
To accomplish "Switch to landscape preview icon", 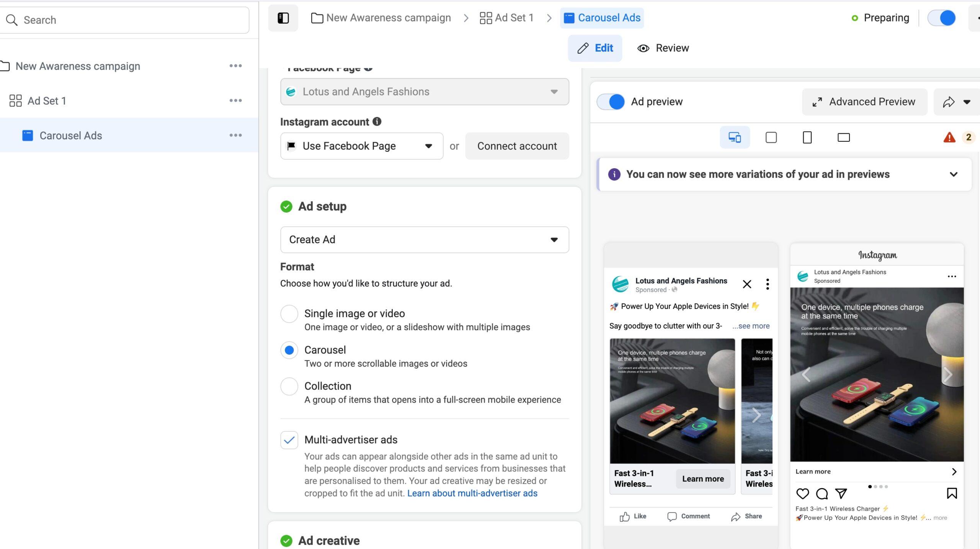I will 843,137.
